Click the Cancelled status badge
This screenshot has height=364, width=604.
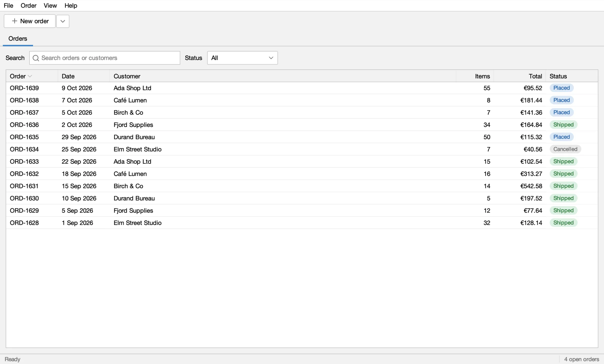pos(565,149)
